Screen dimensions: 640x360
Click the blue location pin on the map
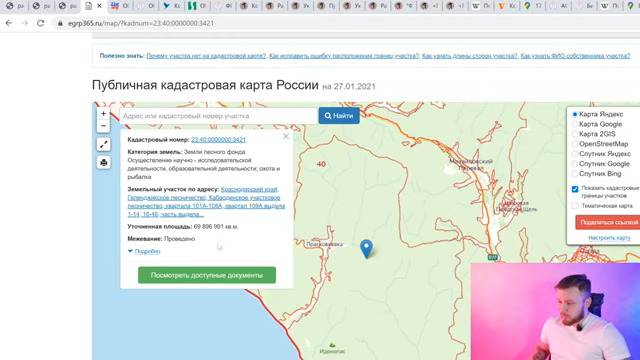click(x=366, y=248)
